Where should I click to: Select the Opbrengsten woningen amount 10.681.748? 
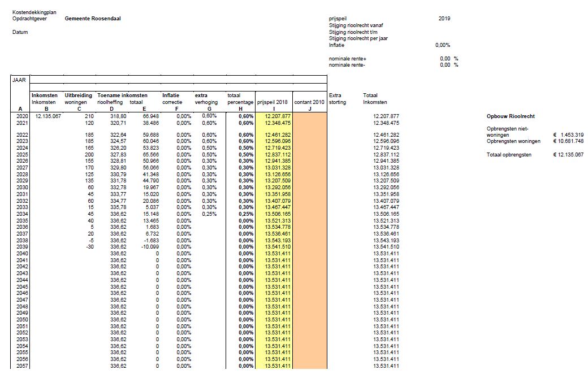tap(568, 141)
